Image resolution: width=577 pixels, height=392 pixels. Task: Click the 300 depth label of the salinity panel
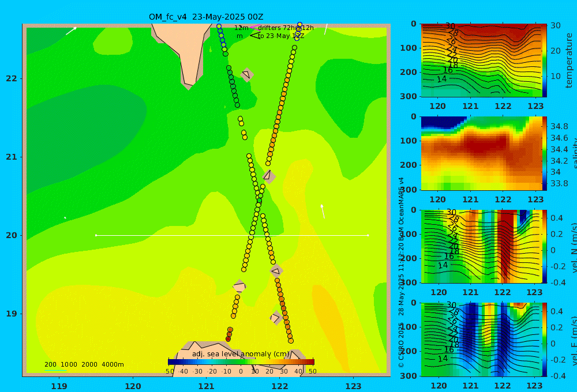coord(409,190)
